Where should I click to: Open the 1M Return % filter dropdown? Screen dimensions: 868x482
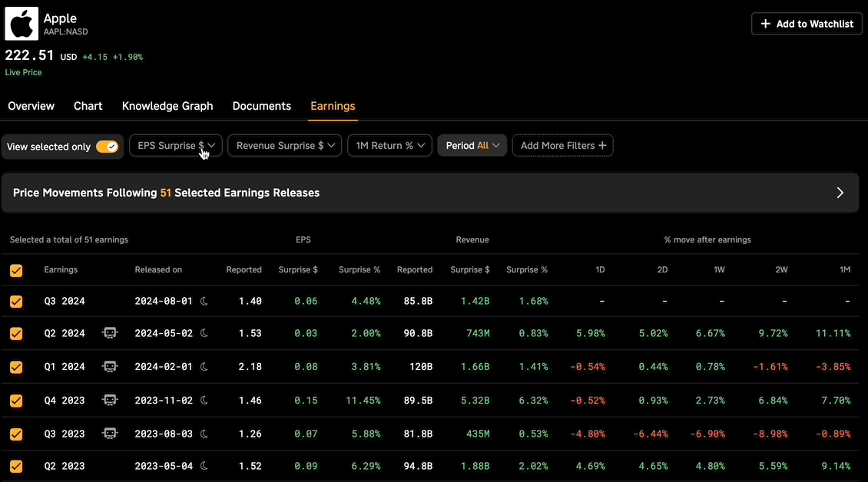point(389,146)
